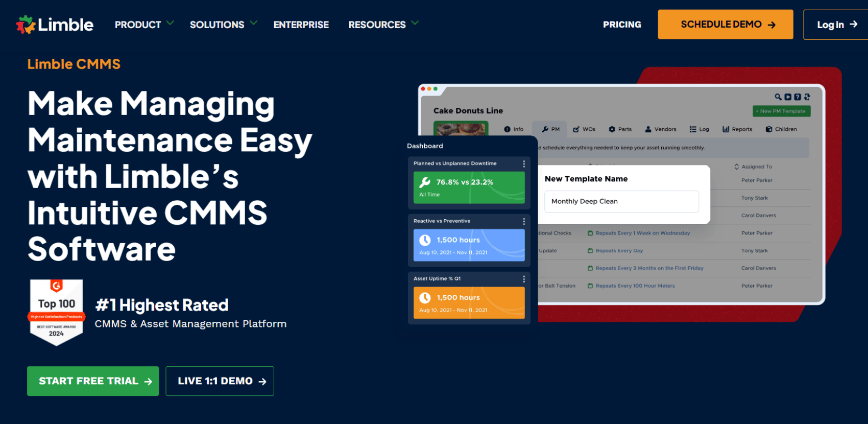Screen dimensions: 868x424
Task: Sort by Assigned To column
Action: click(753, 167)
